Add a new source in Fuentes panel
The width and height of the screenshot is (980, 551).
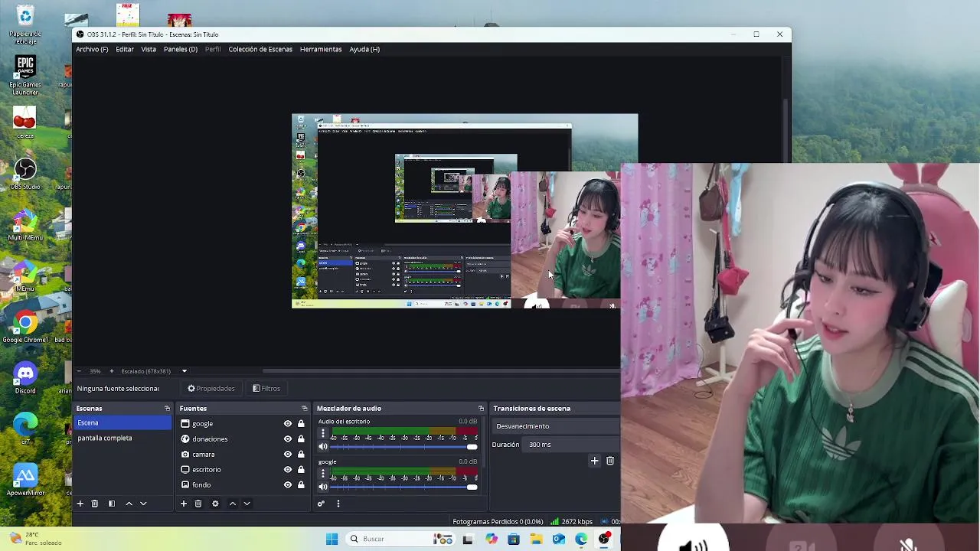[184, 504]
